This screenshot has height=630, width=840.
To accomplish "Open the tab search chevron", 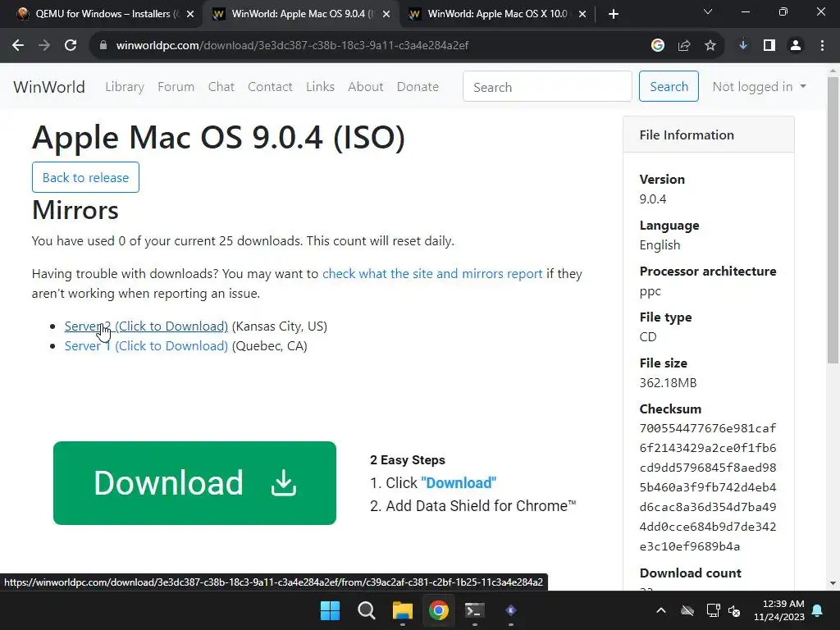I will point(708,11).
